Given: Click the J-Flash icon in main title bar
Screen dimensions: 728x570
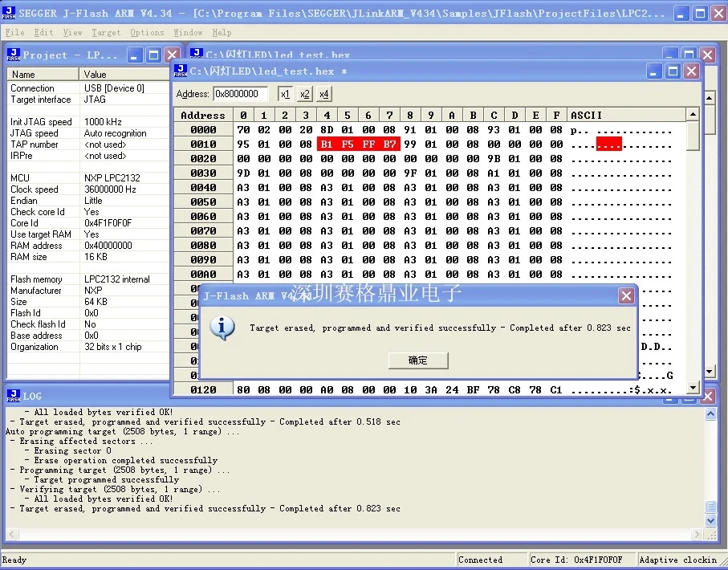Looking at the screenshot, I should pos(9,13).
